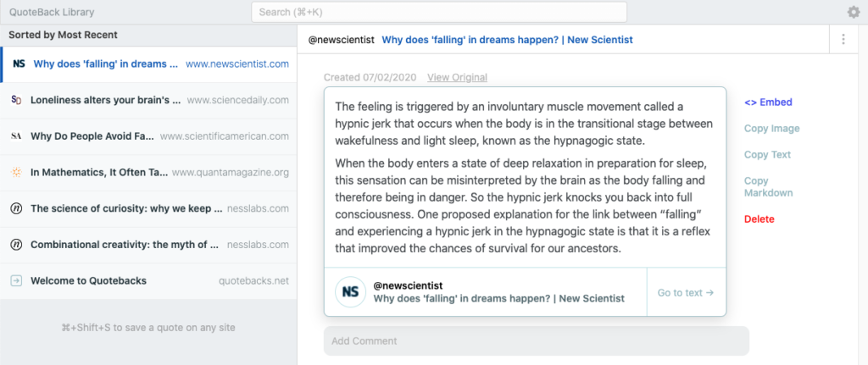Click the New Scientist NS favicon in list
The image size is (868, 365).
tap(19, 64)
